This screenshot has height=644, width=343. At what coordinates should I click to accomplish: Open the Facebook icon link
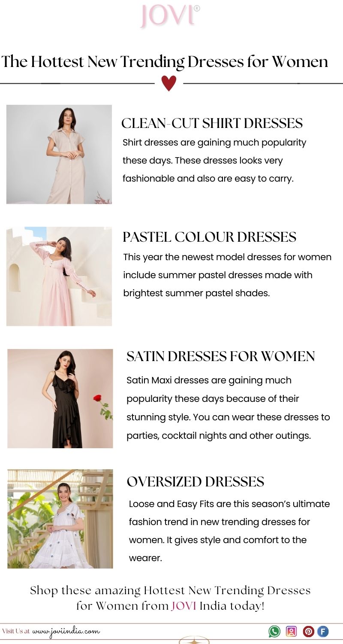(323, 632)
